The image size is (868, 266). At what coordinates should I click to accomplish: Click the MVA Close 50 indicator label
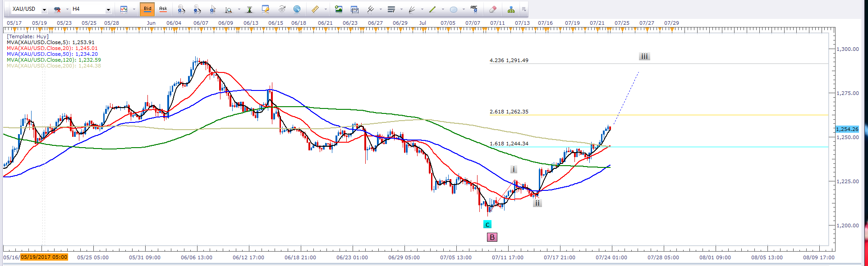click(x=52, y=54)
